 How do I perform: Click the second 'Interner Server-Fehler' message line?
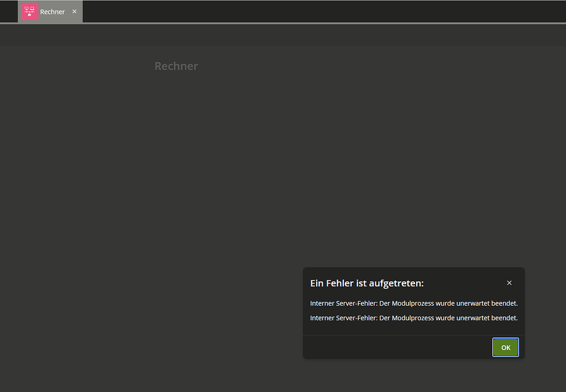click(x=414, y=318)
